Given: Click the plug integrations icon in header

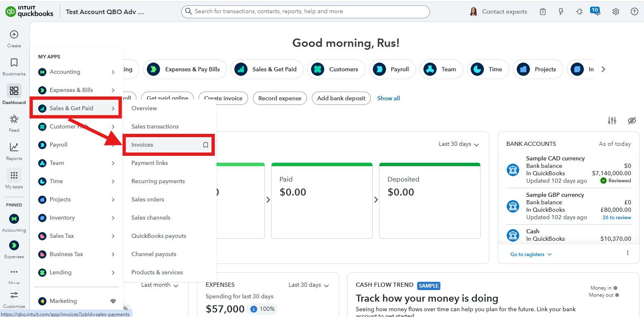Looking at the screenshot, I should 579,12.
